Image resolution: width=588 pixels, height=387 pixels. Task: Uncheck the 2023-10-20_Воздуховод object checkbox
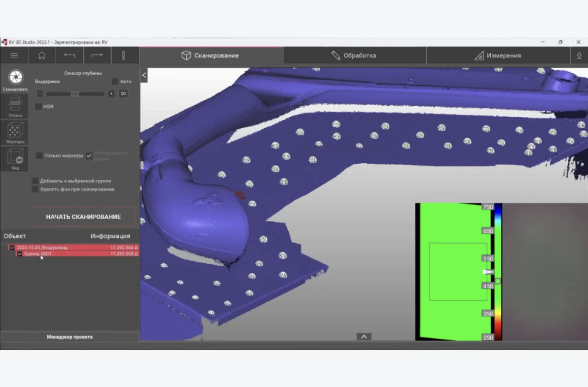pyautogui.click(x=12, y=247)
